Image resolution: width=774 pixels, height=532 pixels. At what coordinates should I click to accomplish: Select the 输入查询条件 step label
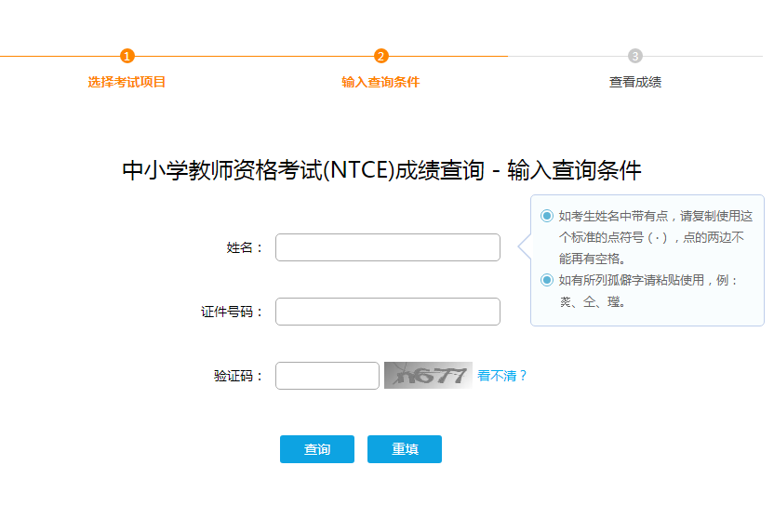pos(380,82)
